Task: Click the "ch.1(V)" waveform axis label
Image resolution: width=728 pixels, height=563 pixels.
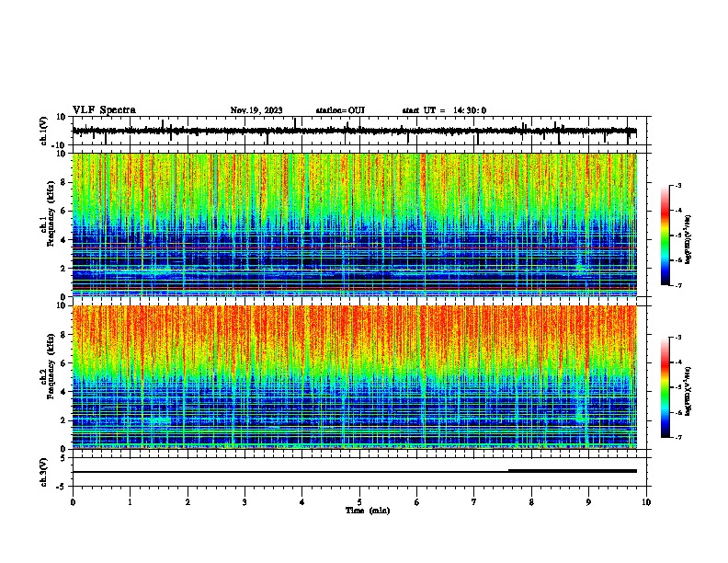Action: (44, 131)
